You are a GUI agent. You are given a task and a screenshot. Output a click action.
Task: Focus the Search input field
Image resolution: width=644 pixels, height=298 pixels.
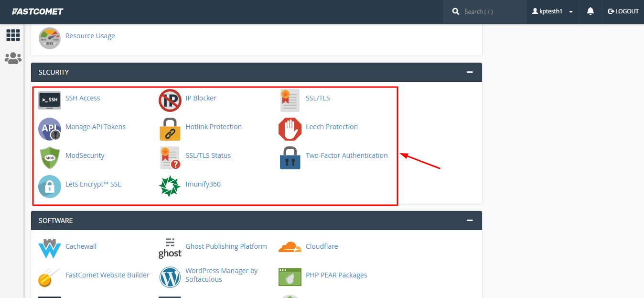[491, 11]
